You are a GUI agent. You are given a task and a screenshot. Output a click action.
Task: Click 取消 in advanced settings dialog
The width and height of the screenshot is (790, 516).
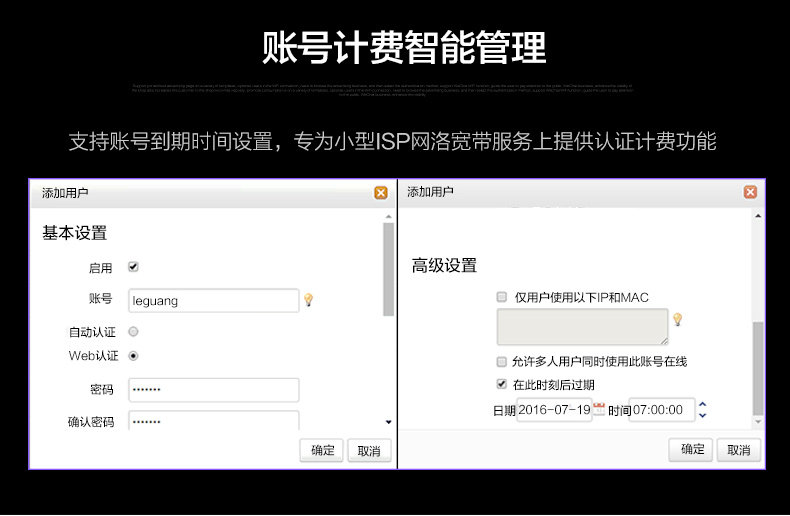(738, 450)
